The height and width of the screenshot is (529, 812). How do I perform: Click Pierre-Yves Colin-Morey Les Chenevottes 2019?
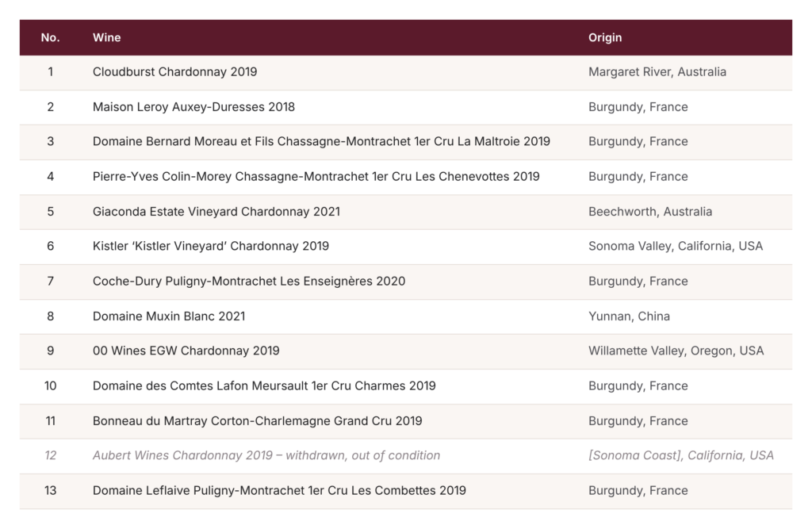pyautogui.click(x=316, y=177)
